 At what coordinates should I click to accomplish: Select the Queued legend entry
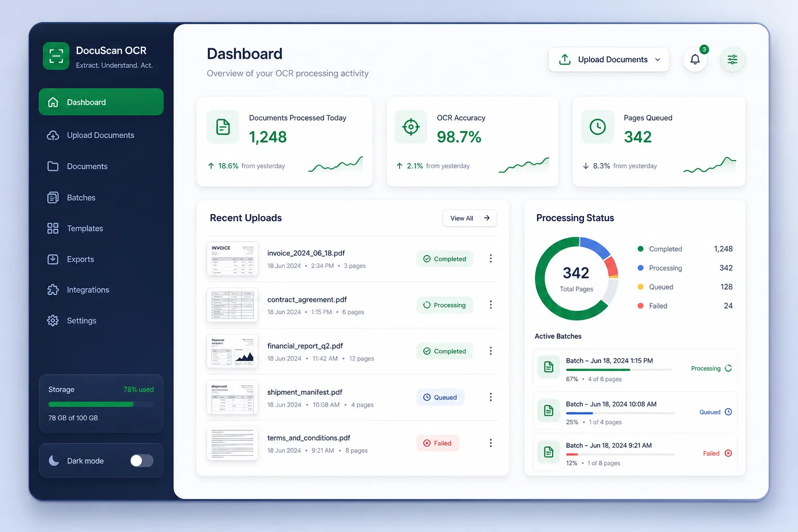685,287
